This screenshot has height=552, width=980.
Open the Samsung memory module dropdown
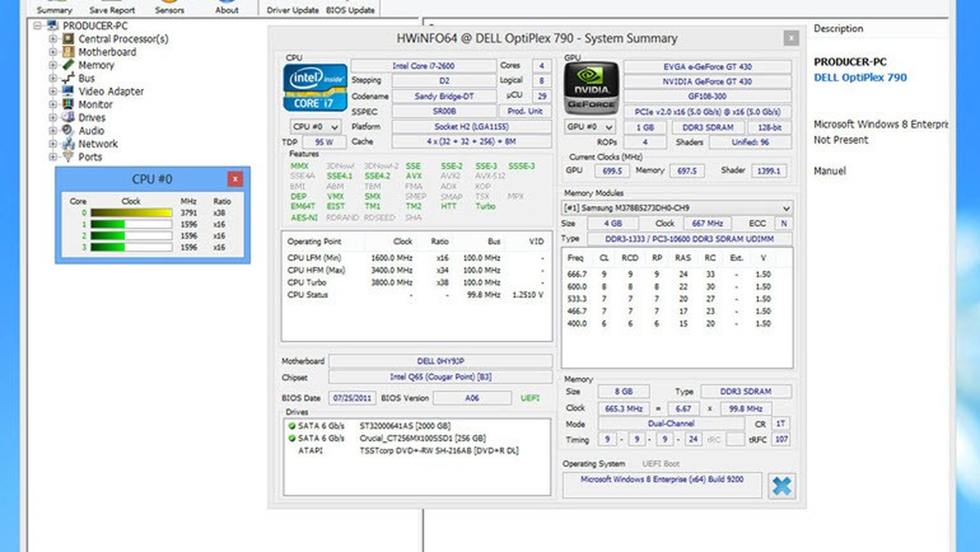(x=677, y=208)
